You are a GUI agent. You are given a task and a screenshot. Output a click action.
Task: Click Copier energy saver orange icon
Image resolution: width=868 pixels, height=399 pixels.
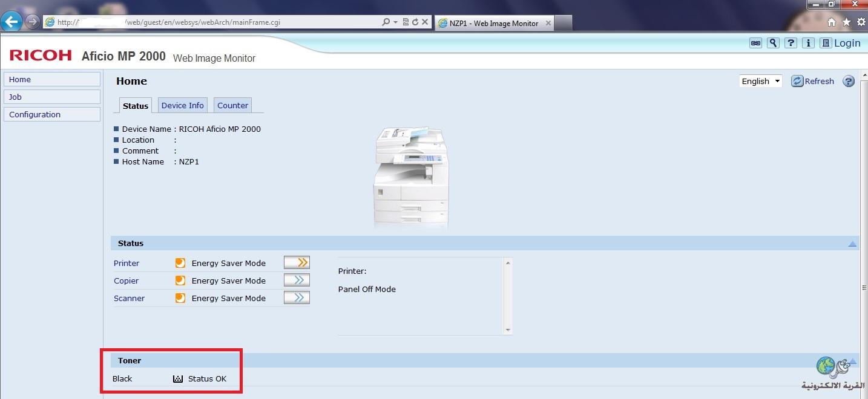[x=180, y=281]
